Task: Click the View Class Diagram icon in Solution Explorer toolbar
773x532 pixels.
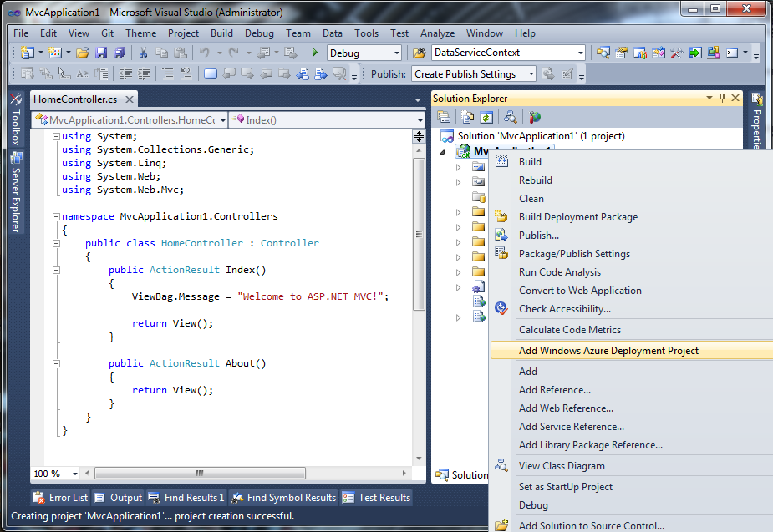Action: pos(511,117)
